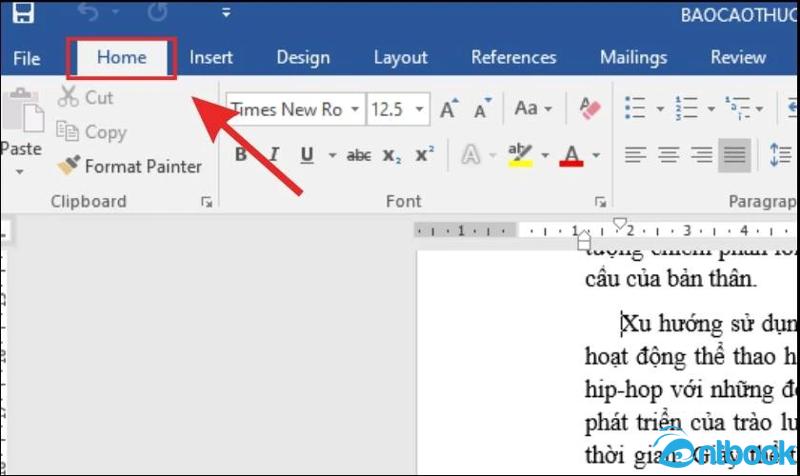
Task: Go to the References tab
Action: click(513, 57)
